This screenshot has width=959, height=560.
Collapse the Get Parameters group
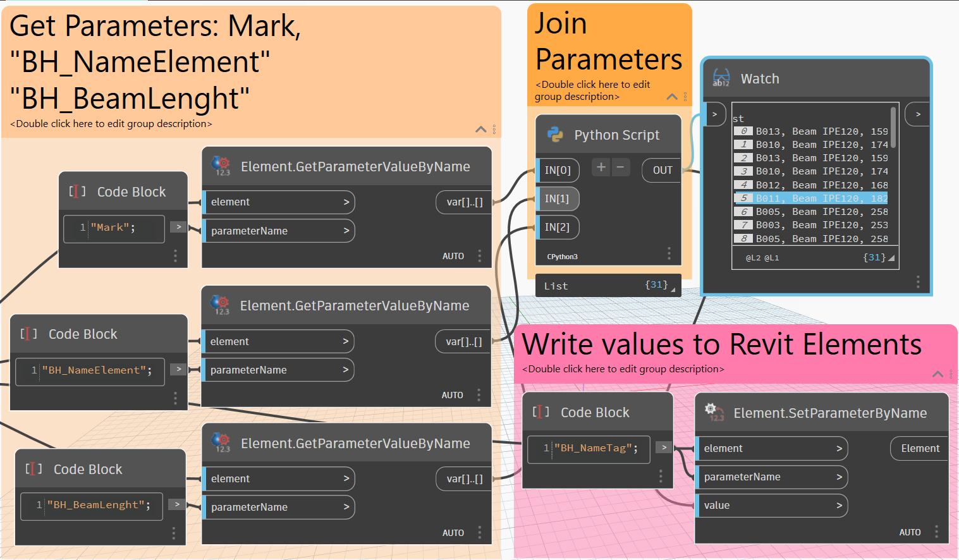coord(480,129)
